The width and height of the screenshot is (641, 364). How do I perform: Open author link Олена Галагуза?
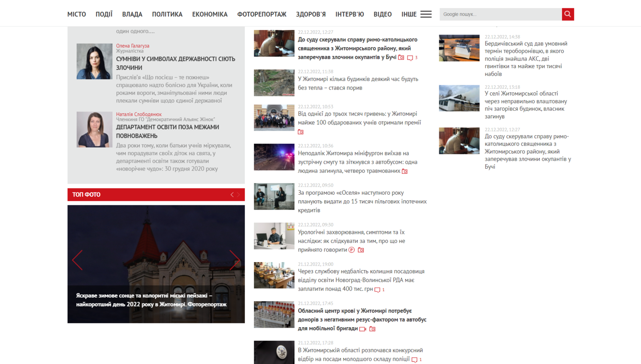pyautogui.click(x=132, y=46)
